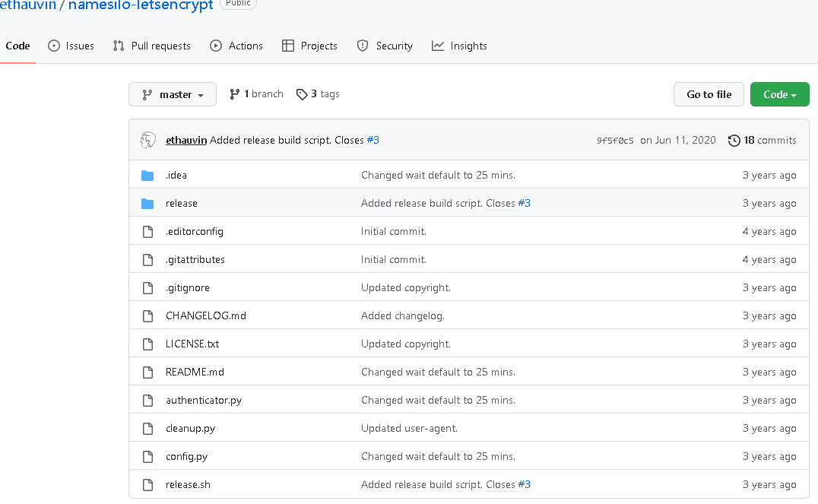Click the .idea folder icon
Image resolution: width=818 pixels, height=504 pixels.
point(147,176)
